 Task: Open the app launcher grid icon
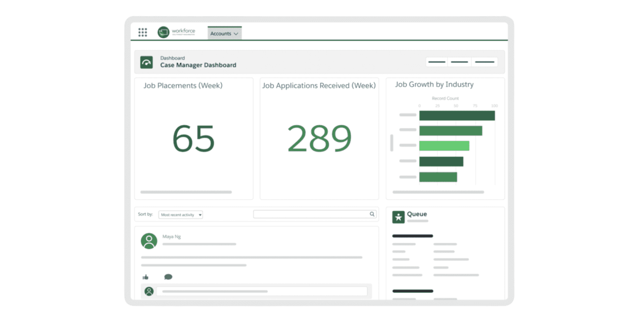tap(143, 33)
